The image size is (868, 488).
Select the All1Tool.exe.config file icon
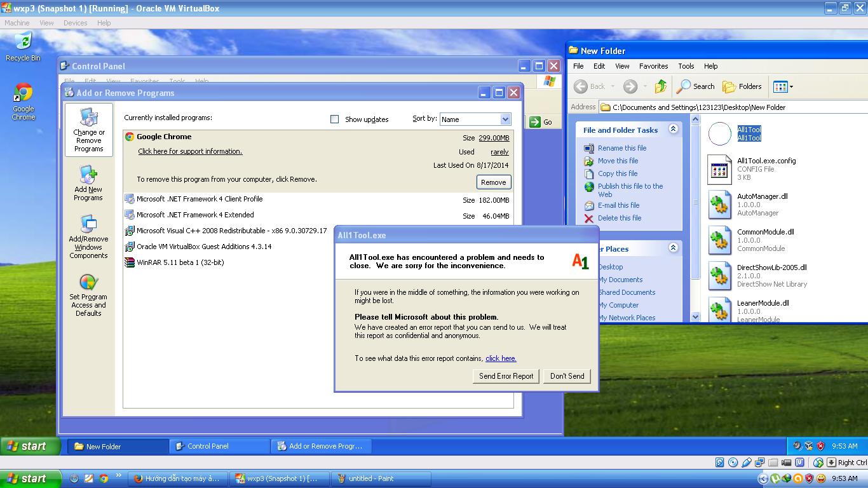coord(720,170)
